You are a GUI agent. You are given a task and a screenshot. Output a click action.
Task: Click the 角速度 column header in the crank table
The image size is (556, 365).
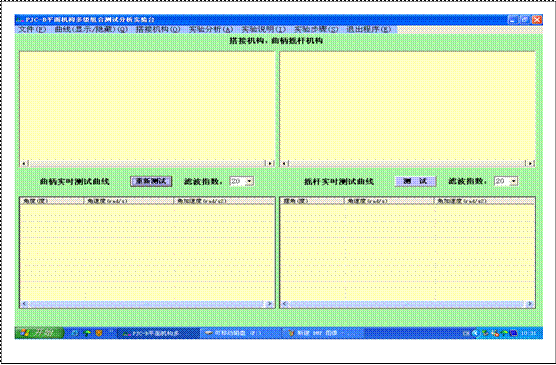pyautogui.click(x=129, y=201)
